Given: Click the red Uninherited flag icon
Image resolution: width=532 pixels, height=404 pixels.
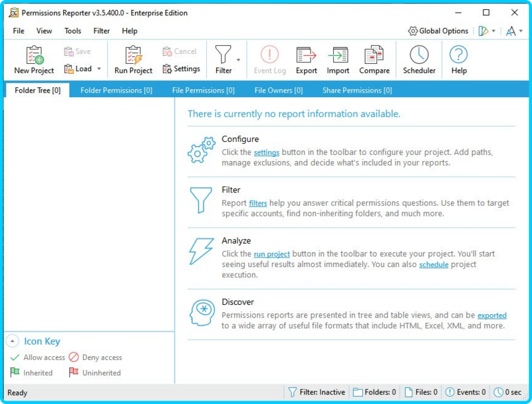Looking at the screenshot, I should tap(73, 373).
